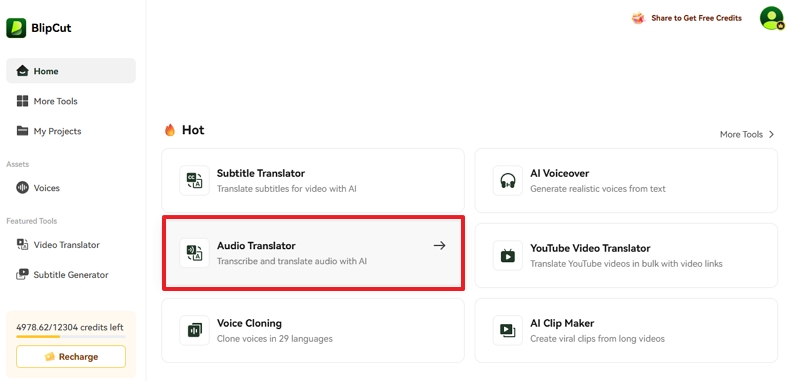Click 'Generate realistic voices from text' description
Viewport: 788px width, 381px height.
598,189
